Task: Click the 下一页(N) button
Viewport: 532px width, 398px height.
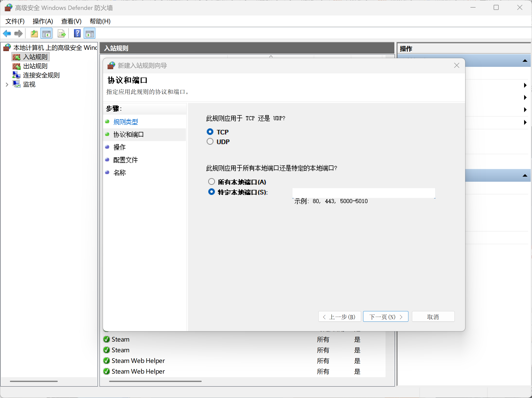Action: pos(386,317)
